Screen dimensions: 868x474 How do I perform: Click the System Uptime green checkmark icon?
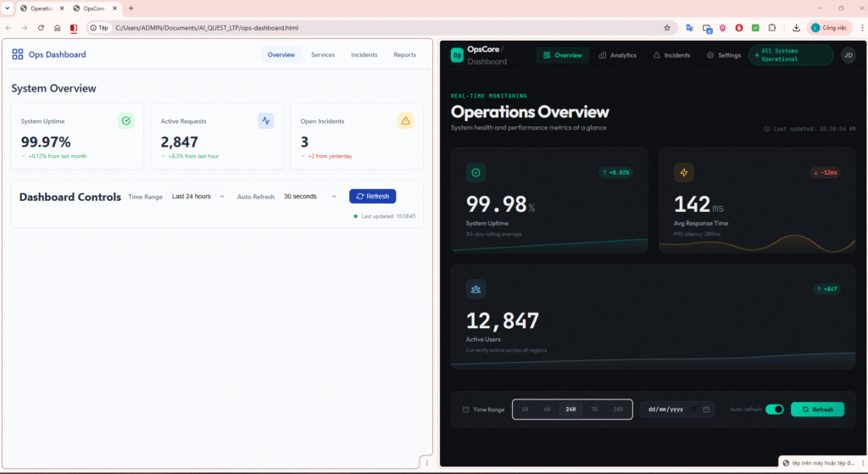click(125, 121)
